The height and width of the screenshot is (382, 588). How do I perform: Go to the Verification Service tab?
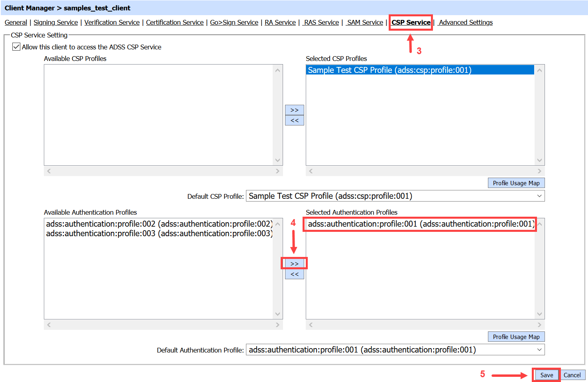coord(112,22)
